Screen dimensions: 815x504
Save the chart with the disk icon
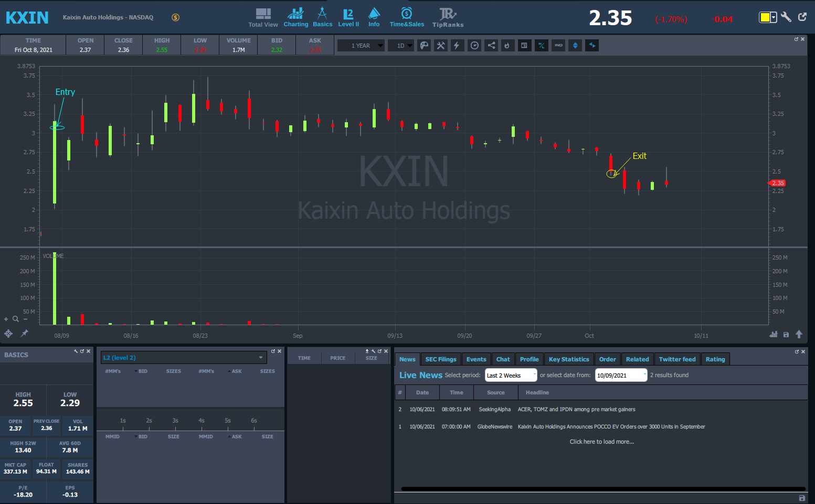786,335
